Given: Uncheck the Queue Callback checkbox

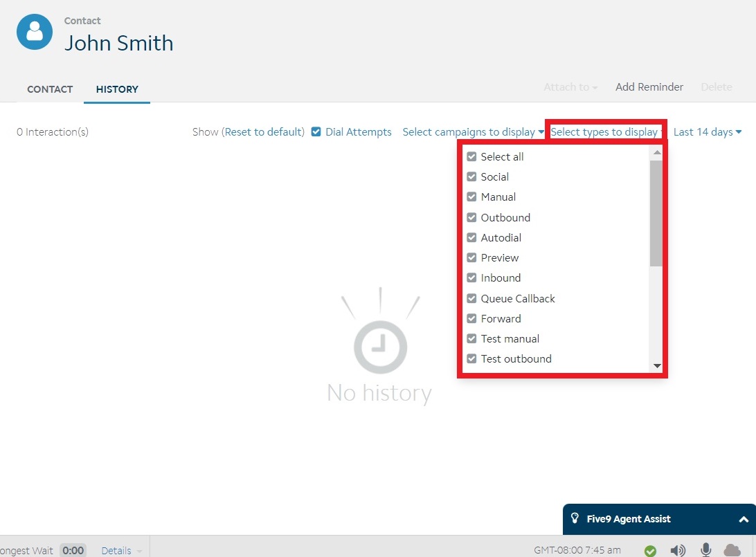Looking at the screenshot, I should [x=471, y=298].
